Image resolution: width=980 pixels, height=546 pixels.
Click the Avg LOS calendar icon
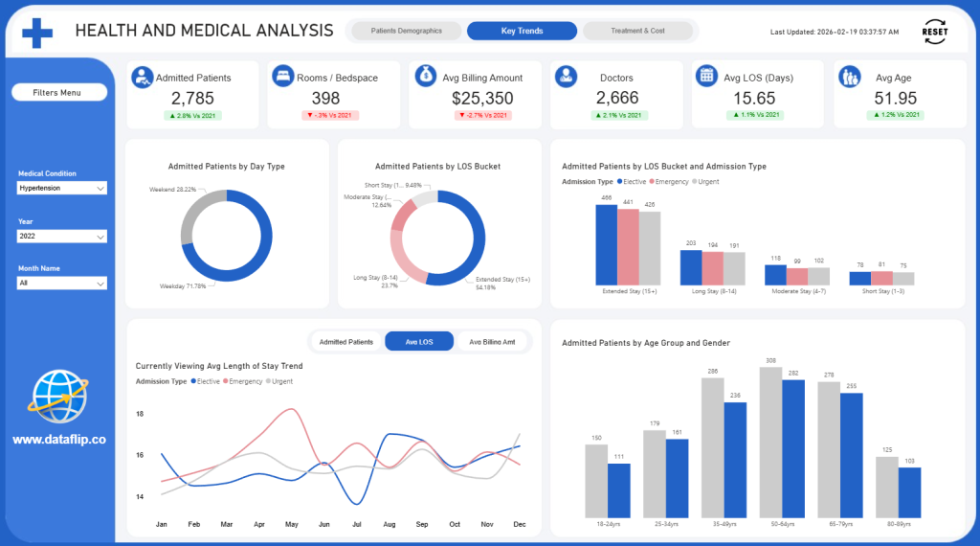click(706, 77)
